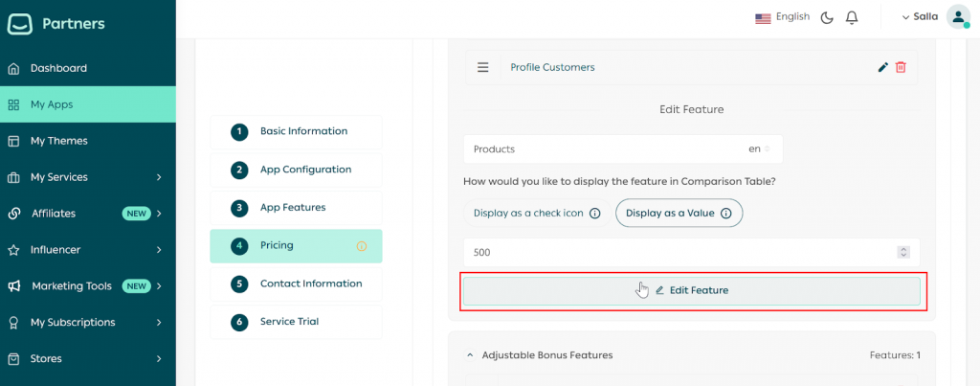Toggle dark mode with the moon icon
Image resolution: width=980 pixels, height=386 pixels.
(x=827, y=17)
